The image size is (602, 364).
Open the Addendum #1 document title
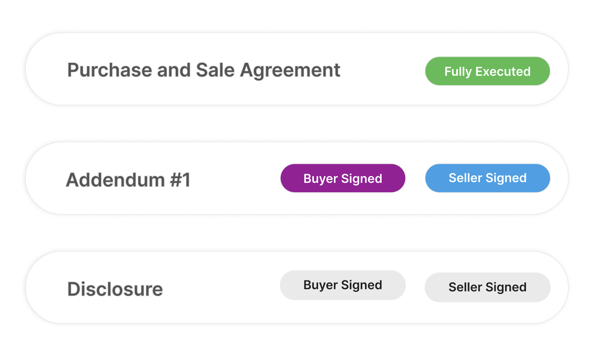(x=128, y=180)
